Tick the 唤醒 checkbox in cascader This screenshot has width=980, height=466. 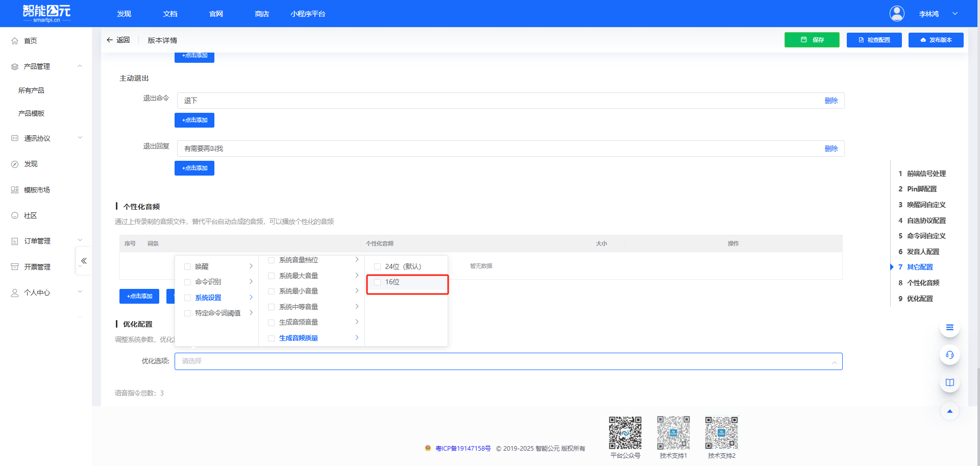pyautogui.click(x=188, y=266)
